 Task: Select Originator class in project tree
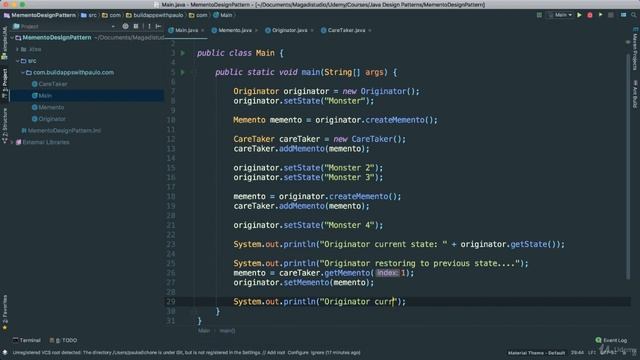(x=49, y=119)
